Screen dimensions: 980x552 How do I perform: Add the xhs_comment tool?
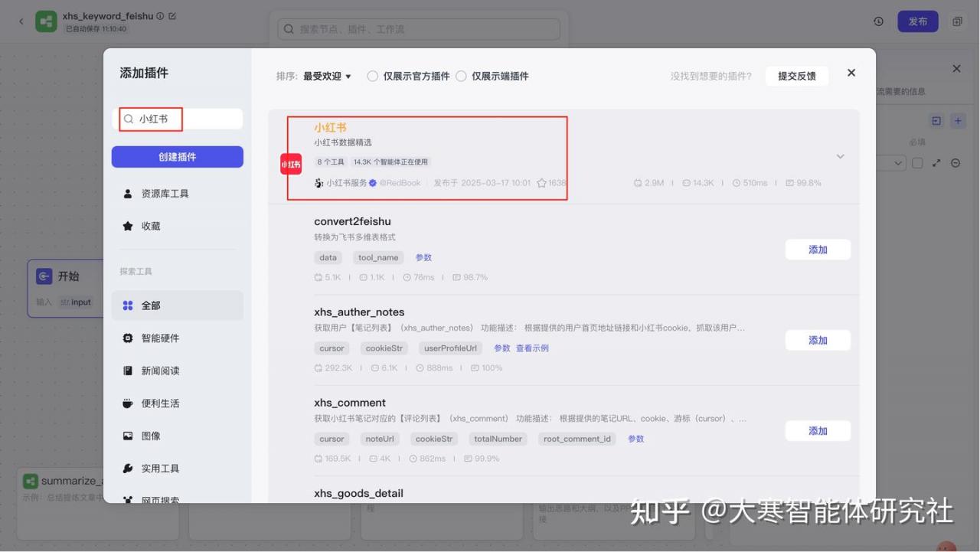click(818, 431)
